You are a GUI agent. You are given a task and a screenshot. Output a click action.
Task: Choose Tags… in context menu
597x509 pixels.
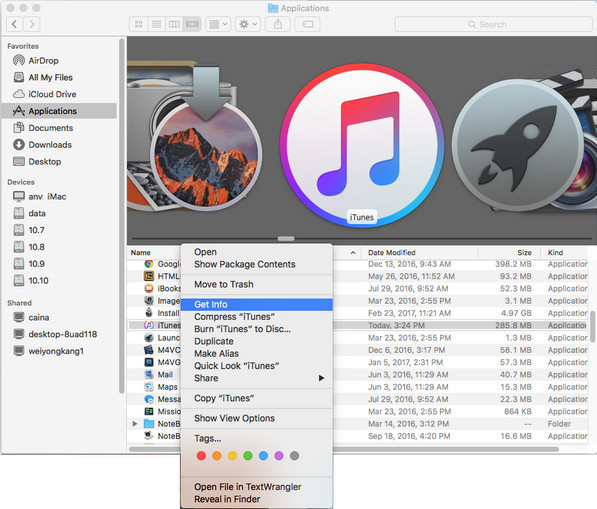(x=257, y=438)
